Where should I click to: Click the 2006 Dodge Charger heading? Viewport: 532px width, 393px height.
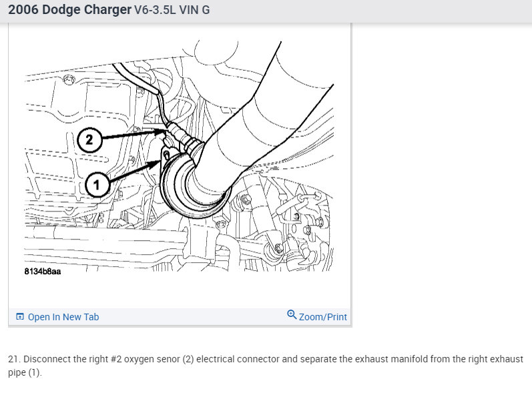click(x=69, y=9)
